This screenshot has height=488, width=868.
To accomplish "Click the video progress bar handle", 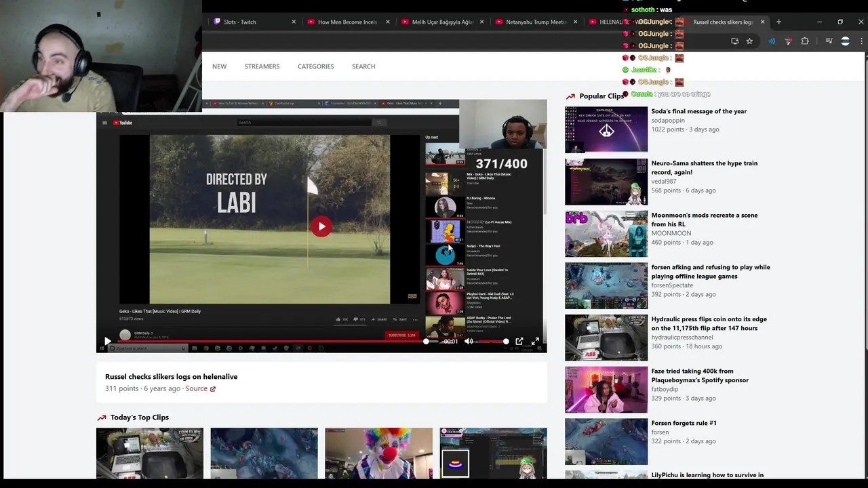I will point(426,342).
